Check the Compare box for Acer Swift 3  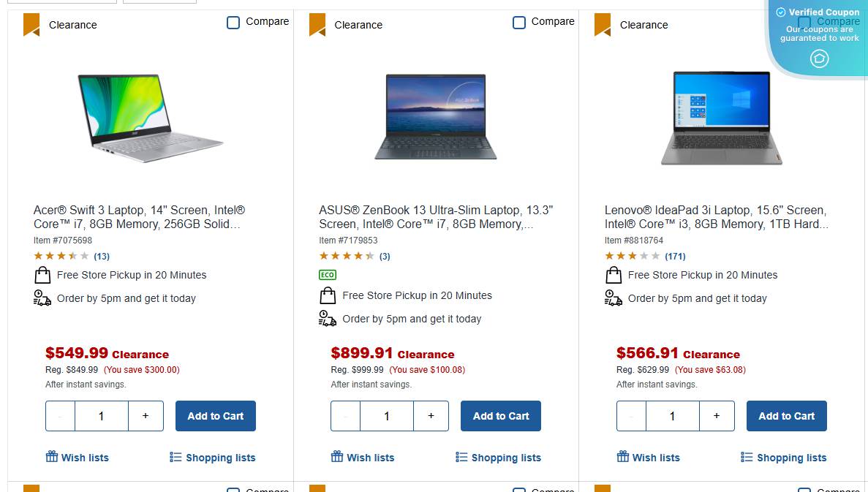(x=233, y=23)
